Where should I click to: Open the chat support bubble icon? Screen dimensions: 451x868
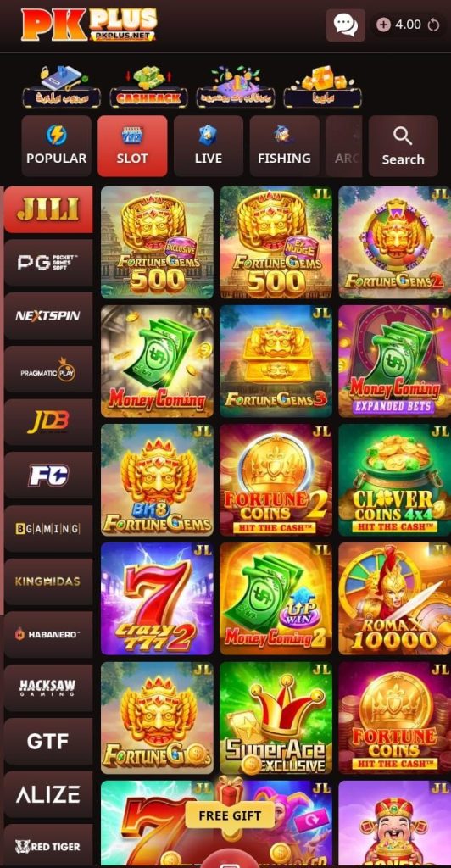point(345,25)
